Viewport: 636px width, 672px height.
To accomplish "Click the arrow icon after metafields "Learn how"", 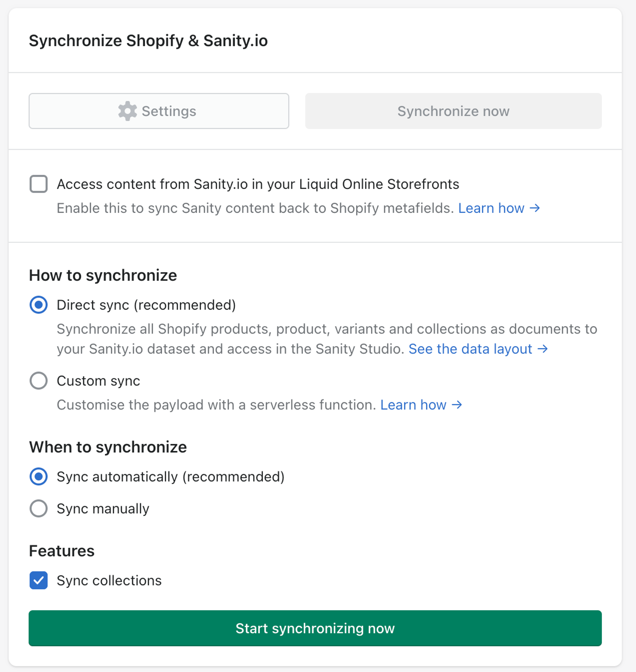I will (536, 208).
